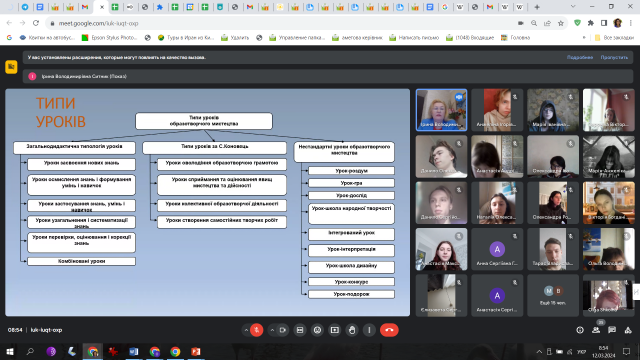Expand video settings arrow beside camera
This screenshot has width=640, height=360.
[x=272, y=330]
